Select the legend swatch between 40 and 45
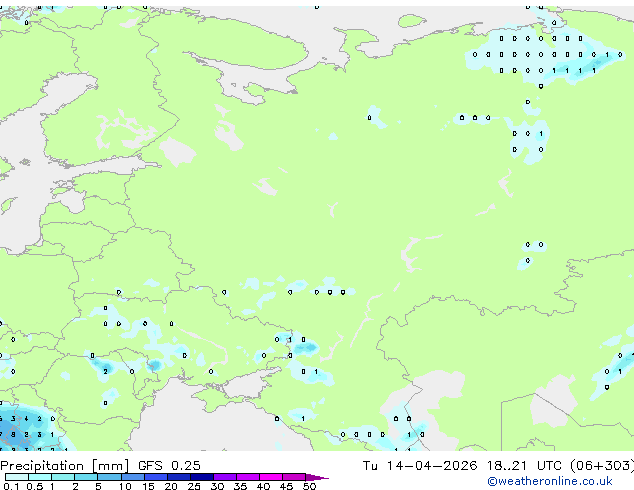 (275, 477)
